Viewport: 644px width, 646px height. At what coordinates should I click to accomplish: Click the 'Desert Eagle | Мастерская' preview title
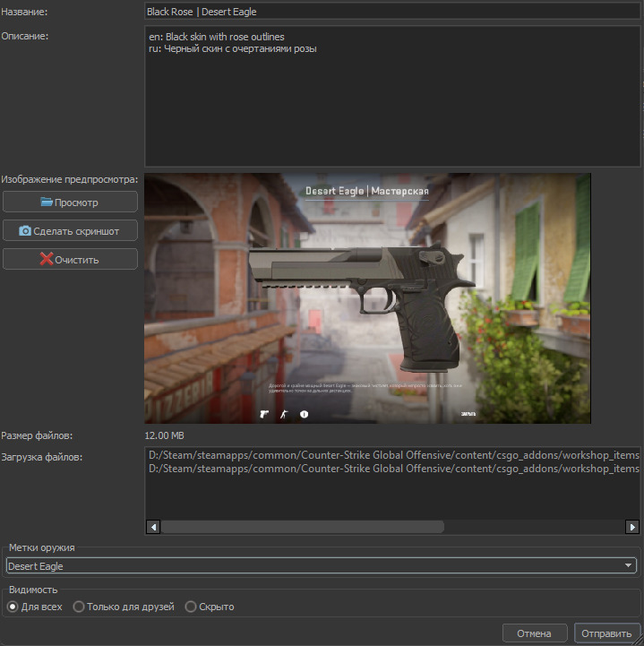point(367,191)
